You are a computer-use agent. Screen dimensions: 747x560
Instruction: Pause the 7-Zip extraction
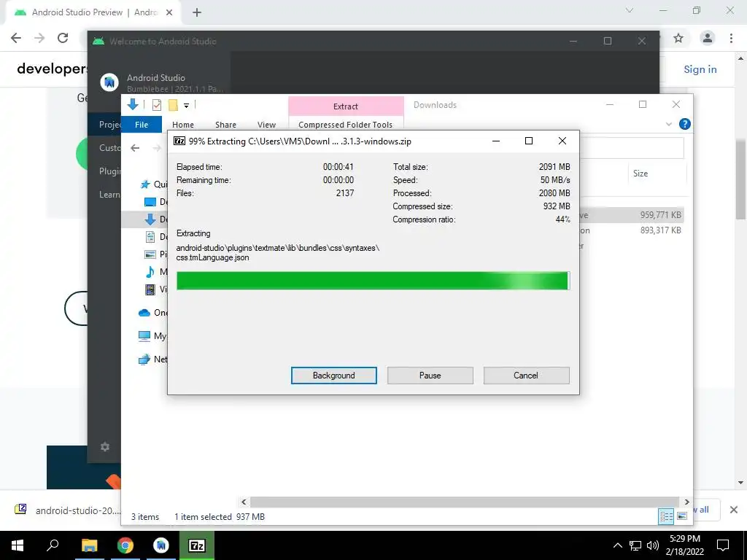tap(430, 376)
